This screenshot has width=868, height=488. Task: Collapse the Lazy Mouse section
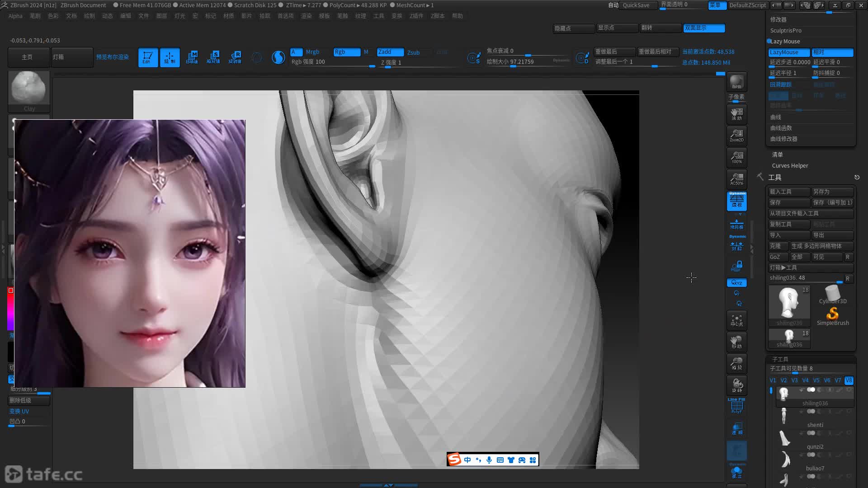[785, 41]
